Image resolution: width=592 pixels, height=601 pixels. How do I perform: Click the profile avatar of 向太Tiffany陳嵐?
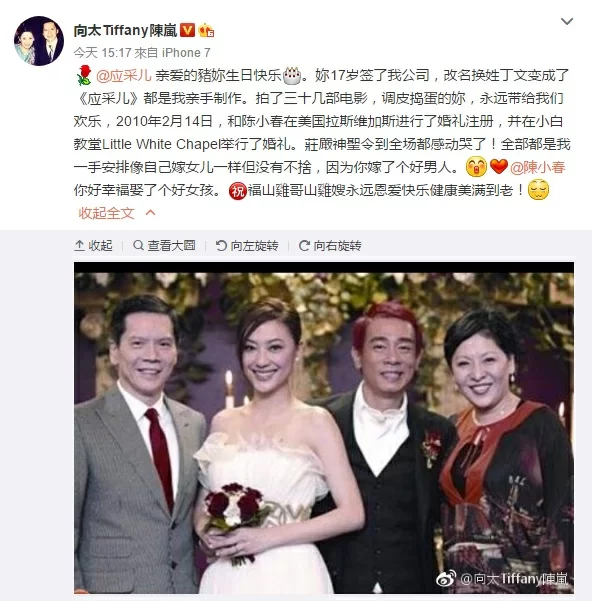point(39,41)
